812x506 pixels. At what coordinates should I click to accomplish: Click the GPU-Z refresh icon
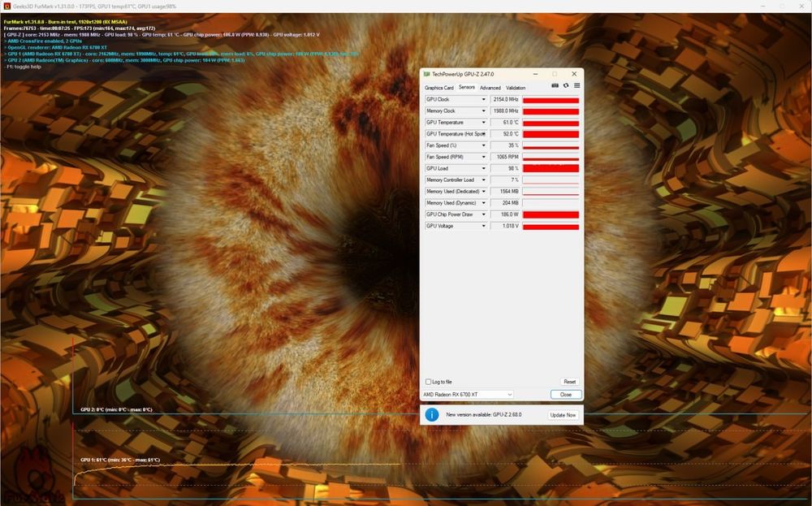click(x=565, y=85)
